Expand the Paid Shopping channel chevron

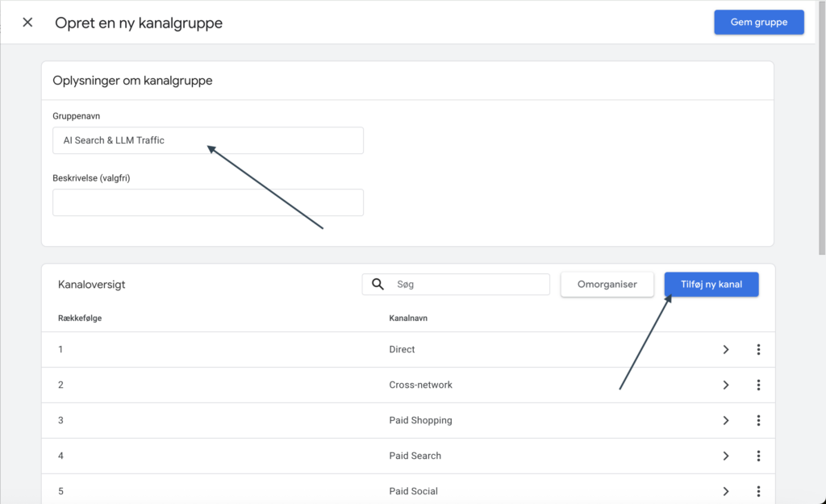point(726,420)
